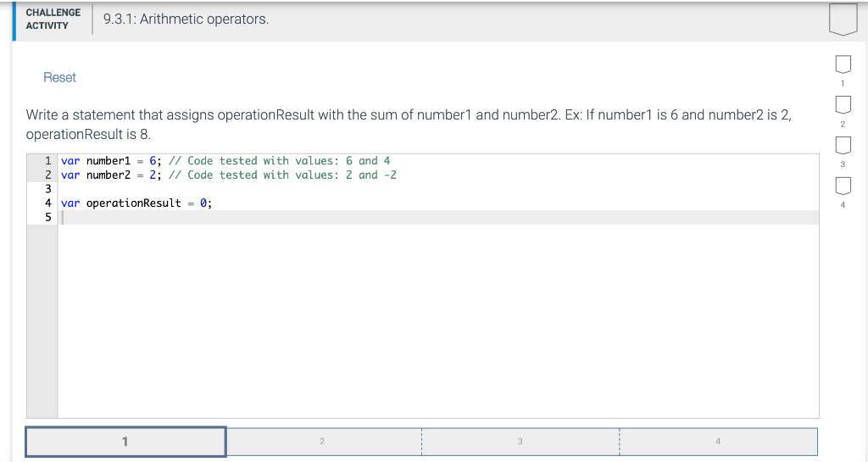The height and width of the screenshot is (462, 868).
Task: Click line number 1 in the editor gutter
Action: coord(48,161)
